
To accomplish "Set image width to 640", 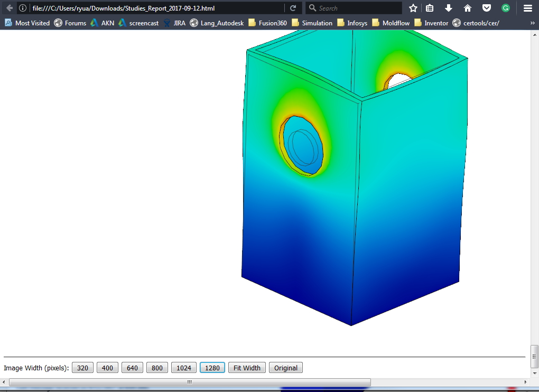I will coord(132,368).
